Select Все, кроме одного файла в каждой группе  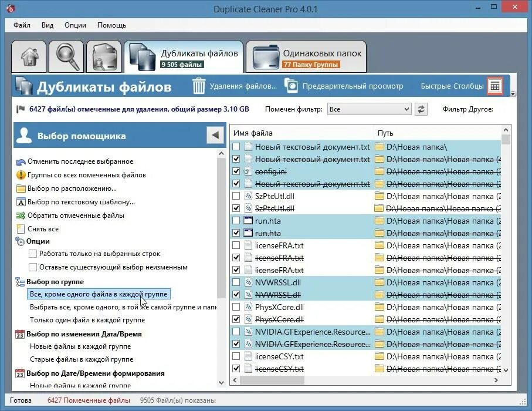[99, 294]
